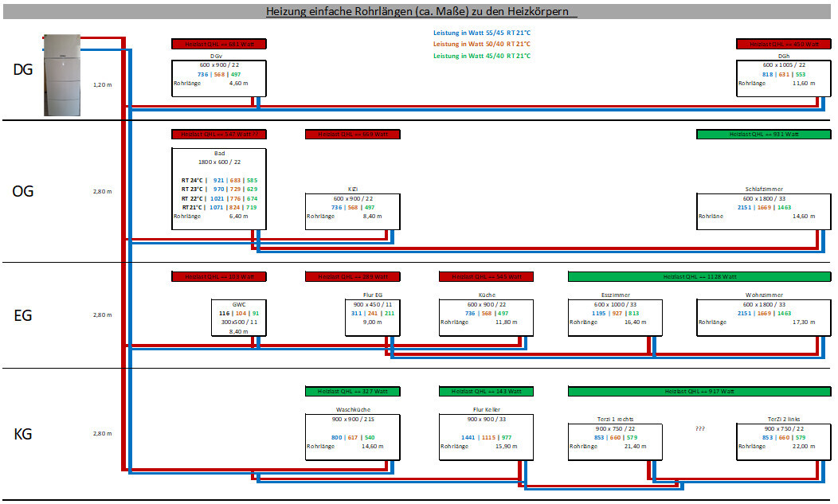
Task: Click the green 'Leistung in Watt 45/40' legend
Action: pos(481,56)
